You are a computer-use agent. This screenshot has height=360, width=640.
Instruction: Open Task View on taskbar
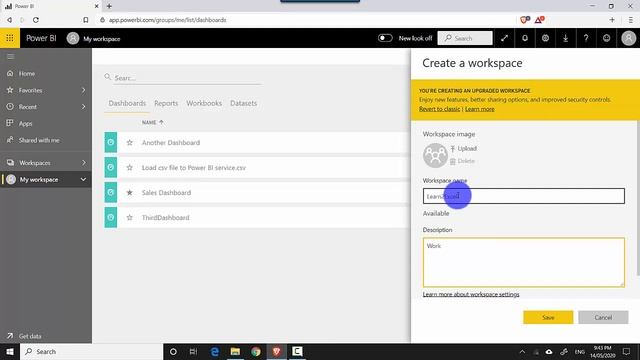[x=193, y=351]
